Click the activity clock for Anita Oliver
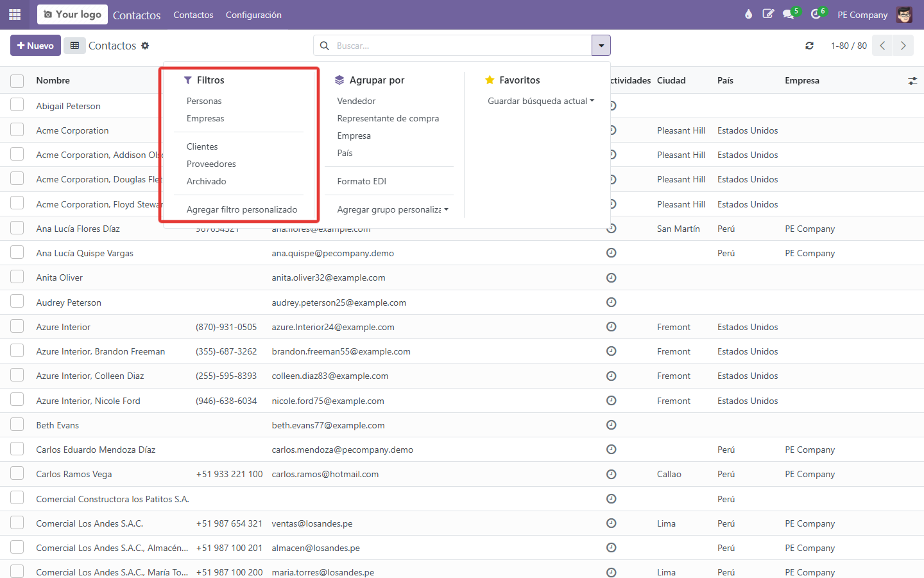924x578 pixels. (612, 277)
